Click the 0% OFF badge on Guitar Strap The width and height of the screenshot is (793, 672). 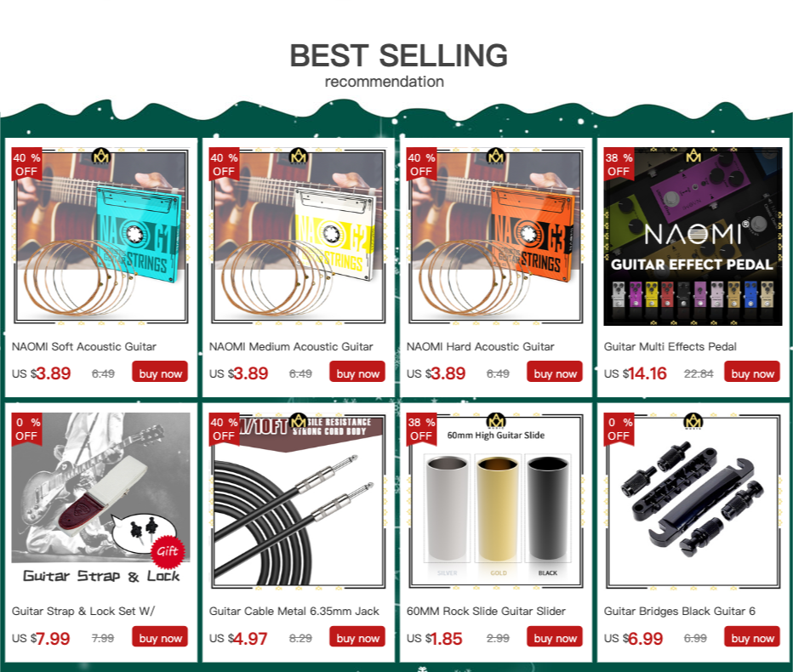[x=26, y=429]
